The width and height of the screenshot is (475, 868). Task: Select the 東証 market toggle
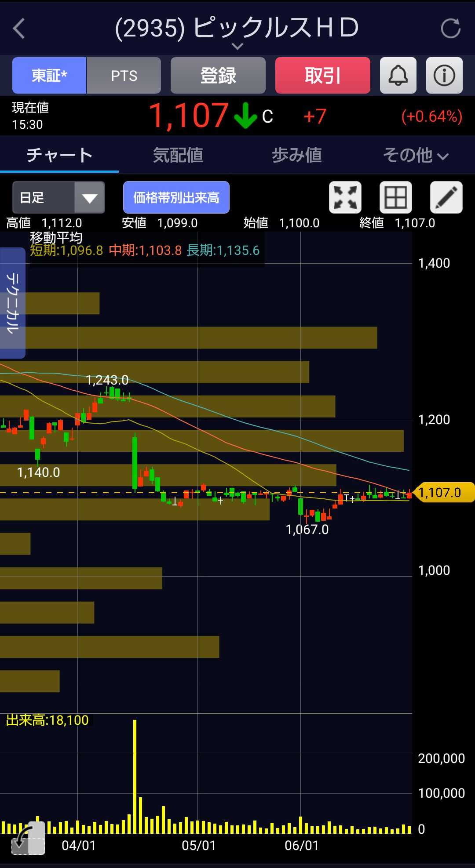[49, 76]
